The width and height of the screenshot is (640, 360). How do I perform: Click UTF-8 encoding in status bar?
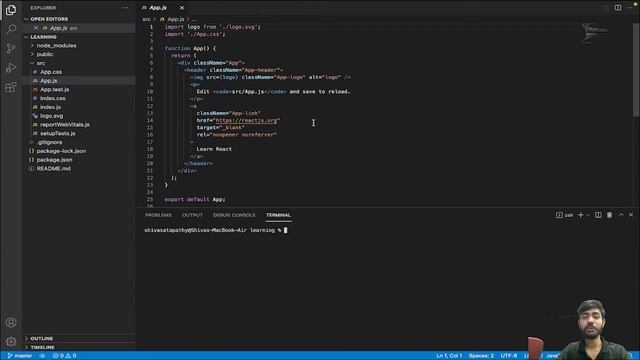(x=509, y=356)
